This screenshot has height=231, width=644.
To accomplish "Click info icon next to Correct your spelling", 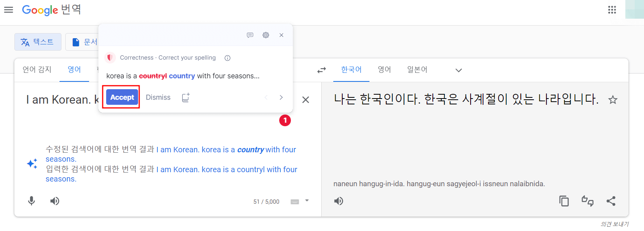I will (227, 58).
